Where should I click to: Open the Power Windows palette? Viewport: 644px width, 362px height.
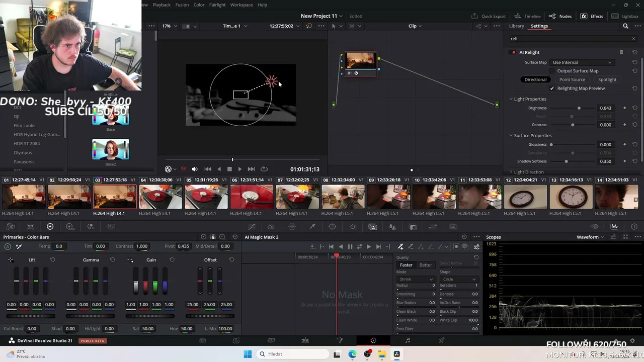click(332, 227)
